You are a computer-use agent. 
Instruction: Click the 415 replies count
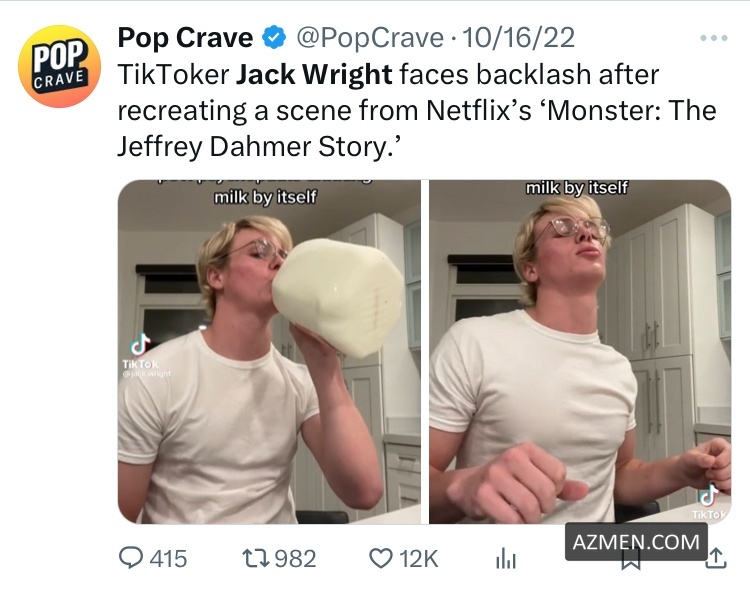(168, 559)
